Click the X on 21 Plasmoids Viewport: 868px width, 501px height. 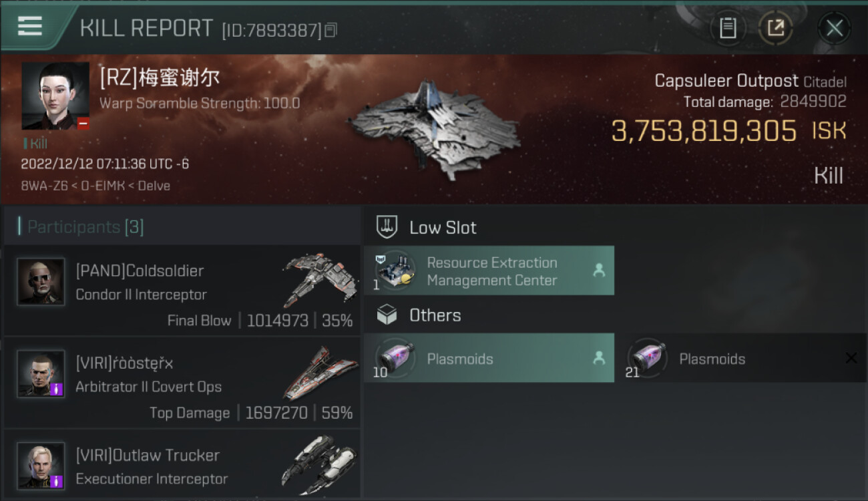(851, 358)
